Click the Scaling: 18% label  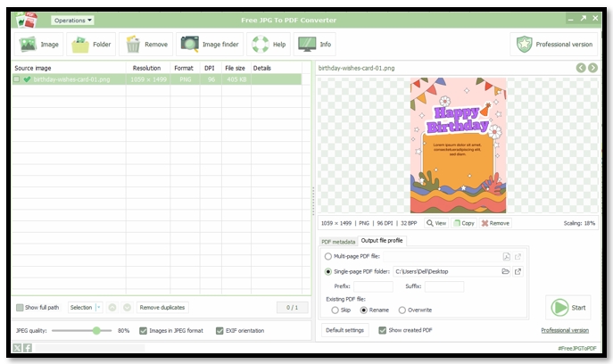pyautogui.click(x=579, y=223)
